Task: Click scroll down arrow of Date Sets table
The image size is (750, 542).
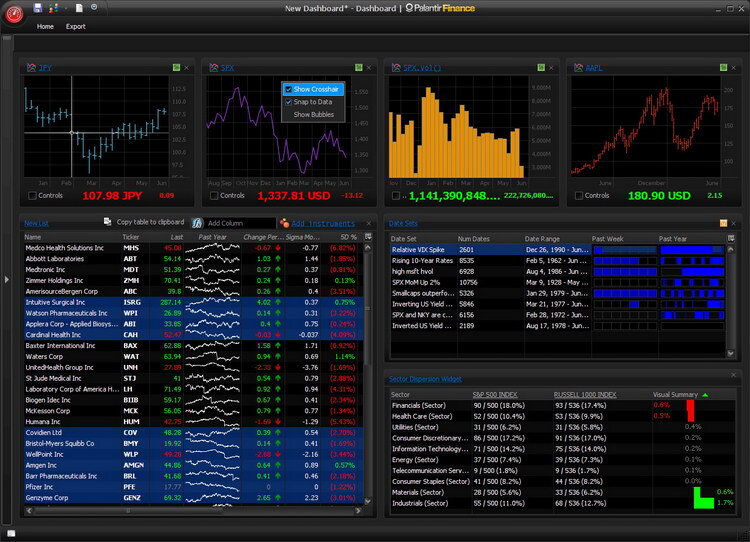Action: tap(731, 354)
